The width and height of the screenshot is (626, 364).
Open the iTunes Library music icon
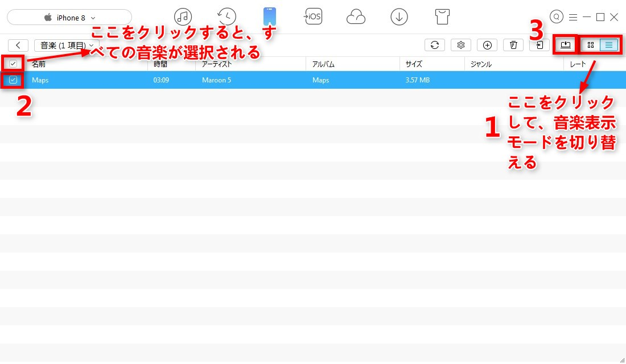[x=183, y=17]
